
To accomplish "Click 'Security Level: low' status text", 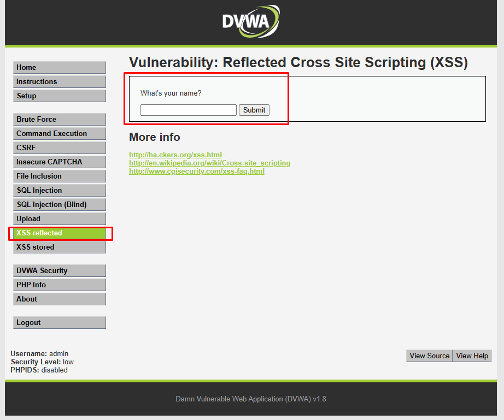I will [42, 362].
